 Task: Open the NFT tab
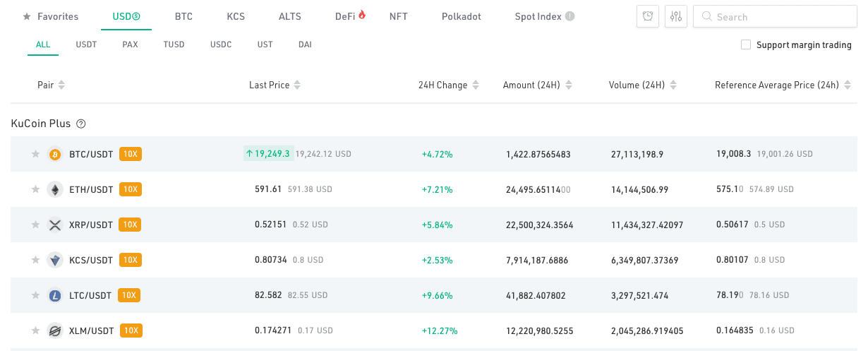[x=399, y=16]
